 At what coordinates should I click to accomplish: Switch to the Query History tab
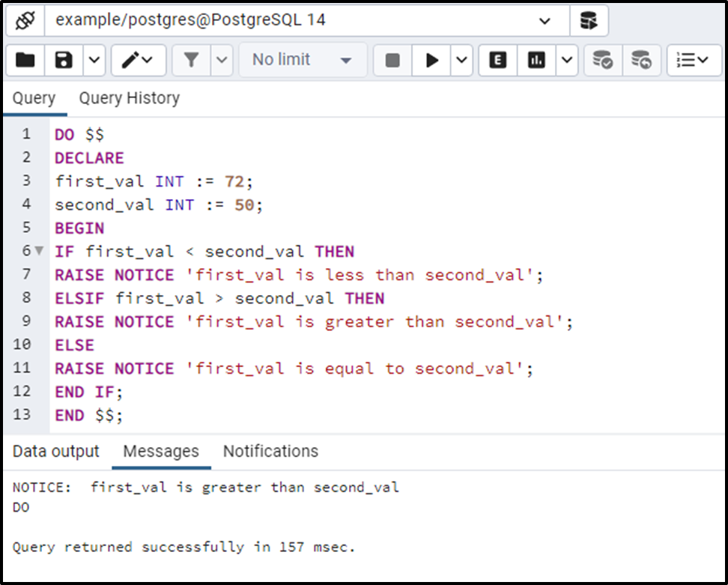(x=128, y=97)
